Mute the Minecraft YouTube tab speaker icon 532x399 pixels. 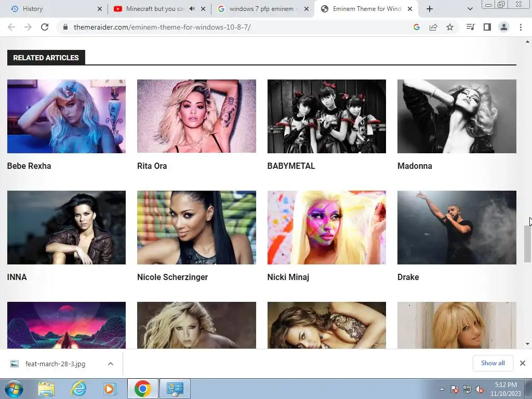point(192,9)
